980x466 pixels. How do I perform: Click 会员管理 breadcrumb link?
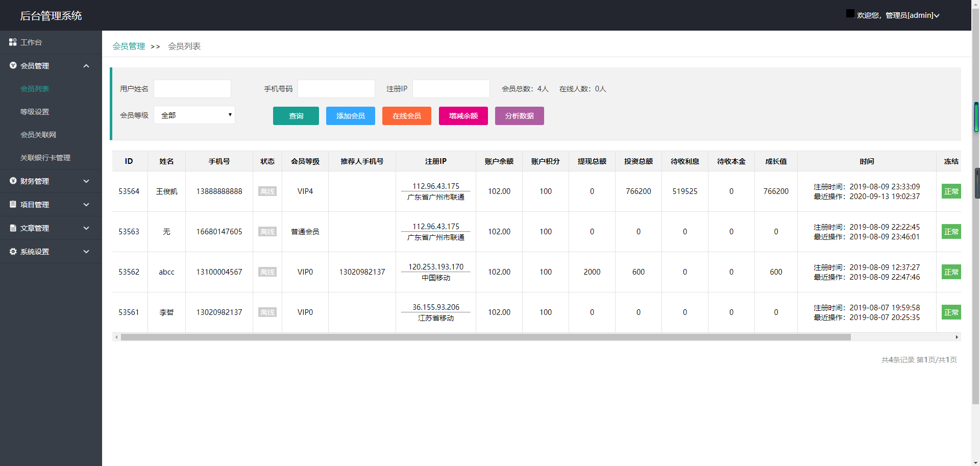(x=129, y=46)
